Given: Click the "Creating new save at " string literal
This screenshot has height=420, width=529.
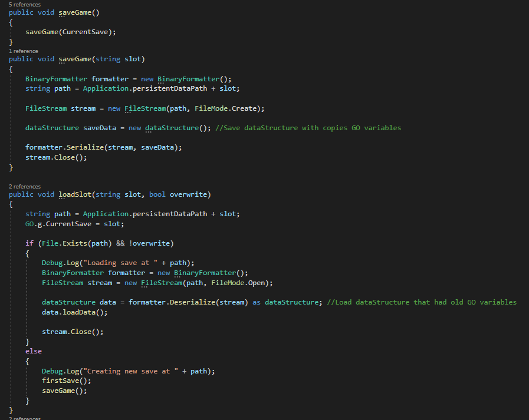Looking at the screenshot, I should (x=131, y=372).
